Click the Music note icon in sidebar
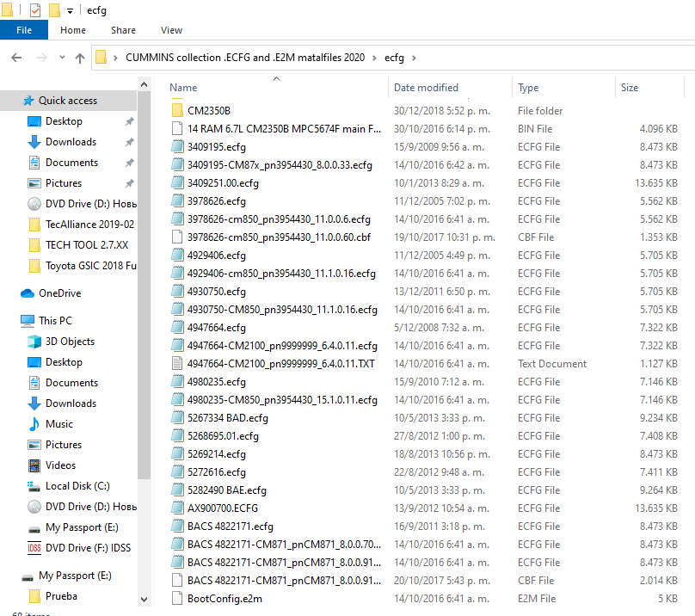The height and width of the screenshot is (616, 695). [34, 424]
